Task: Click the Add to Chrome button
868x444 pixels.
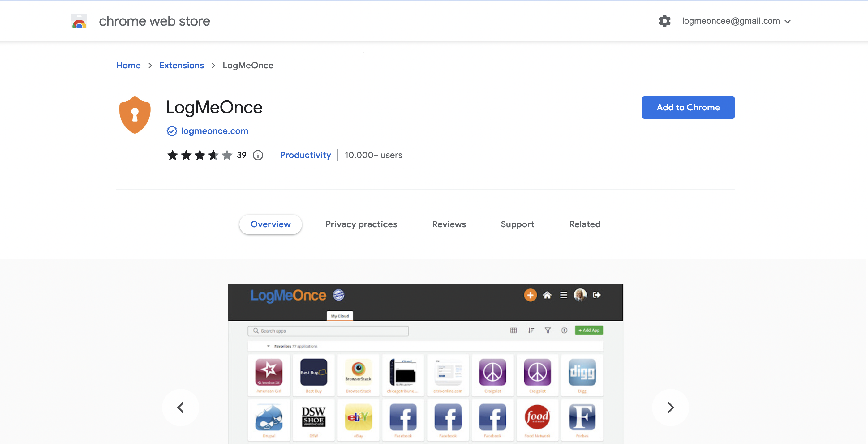Action: tap(688, 108)
